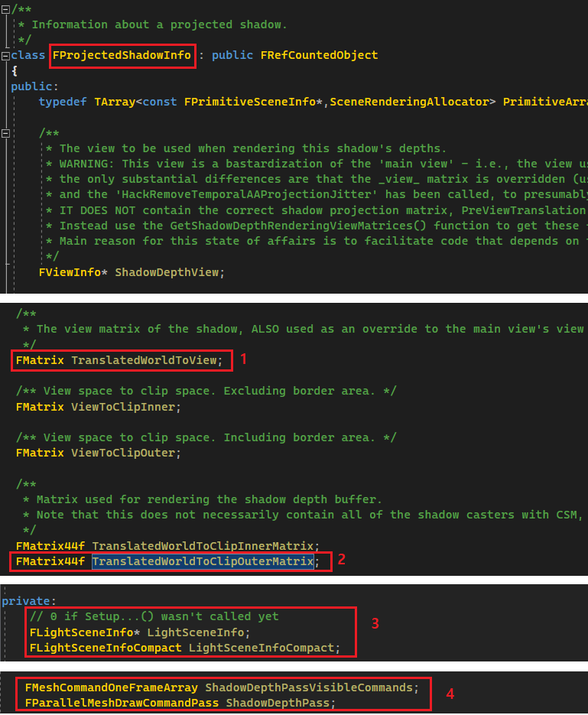Click the 'public:' access specifier

pos(34,86)
